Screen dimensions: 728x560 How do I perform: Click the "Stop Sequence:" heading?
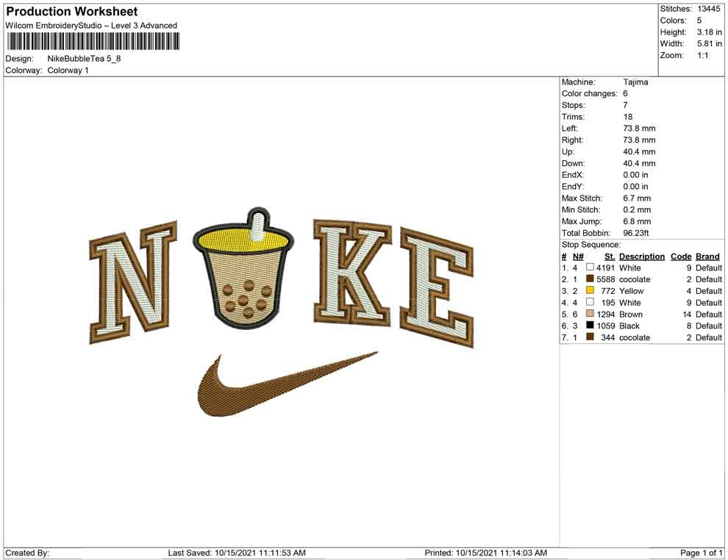591,245
